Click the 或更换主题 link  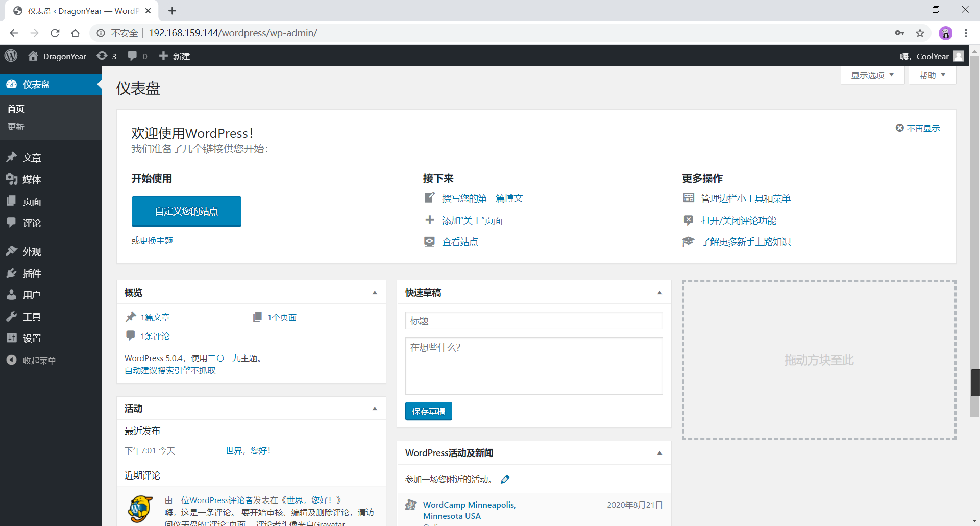[156, 241]
